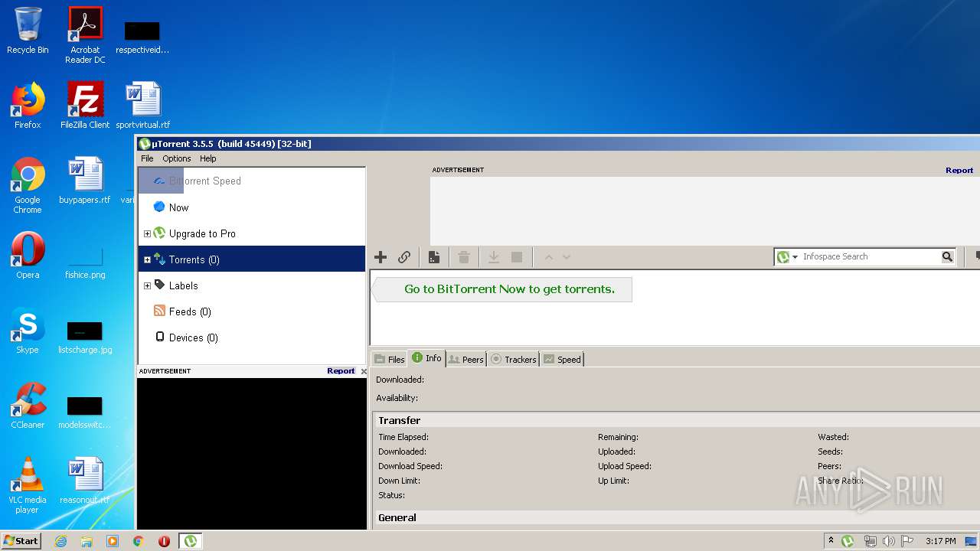Image resolution: width=980 pixels, height=551 pixels.
Task: Select Now in the sidebar
Action: [x=252, y=207]
